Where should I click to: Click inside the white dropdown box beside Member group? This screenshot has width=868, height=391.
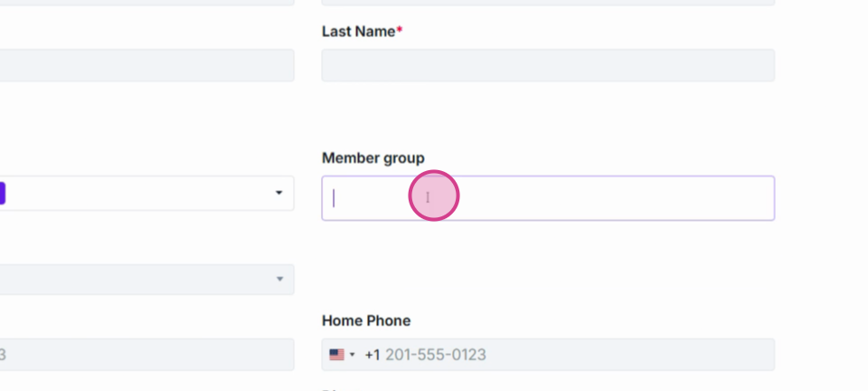(147, 194)
